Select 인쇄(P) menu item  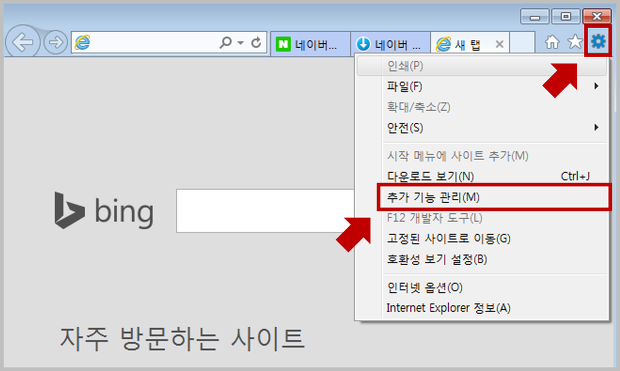point(482,66)
